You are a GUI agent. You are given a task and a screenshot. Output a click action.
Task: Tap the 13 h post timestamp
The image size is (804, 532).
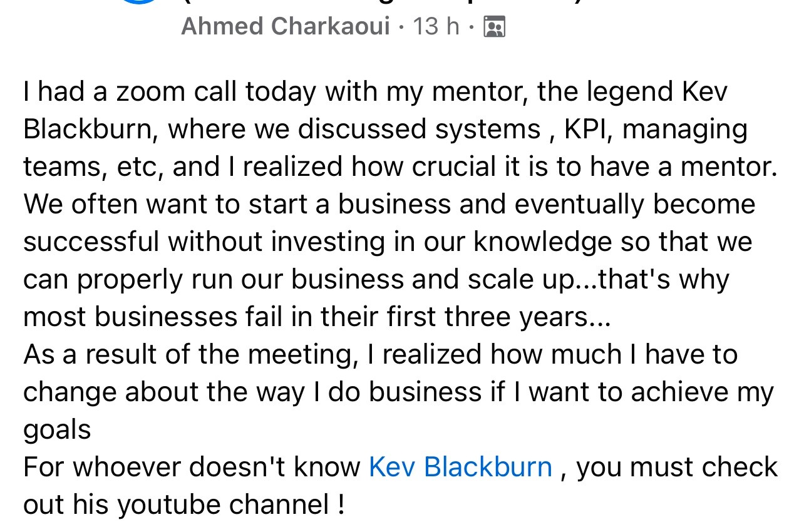[x=436, y=26]
